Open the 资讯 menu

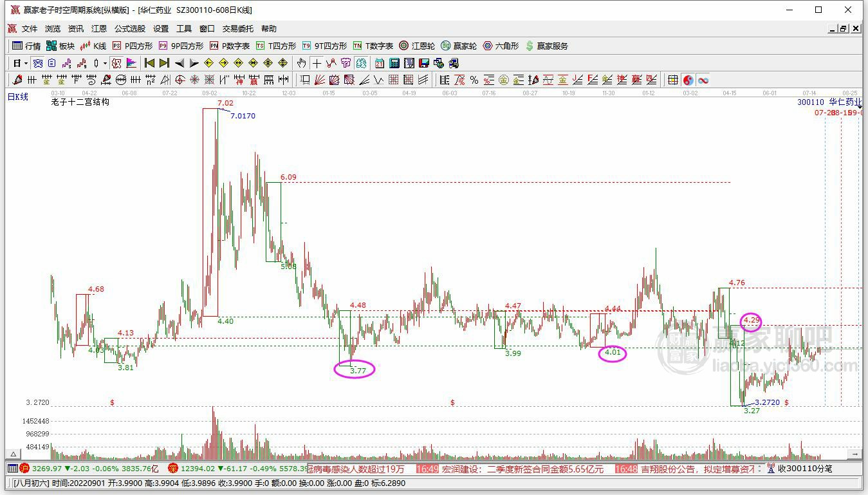[76, 29]
